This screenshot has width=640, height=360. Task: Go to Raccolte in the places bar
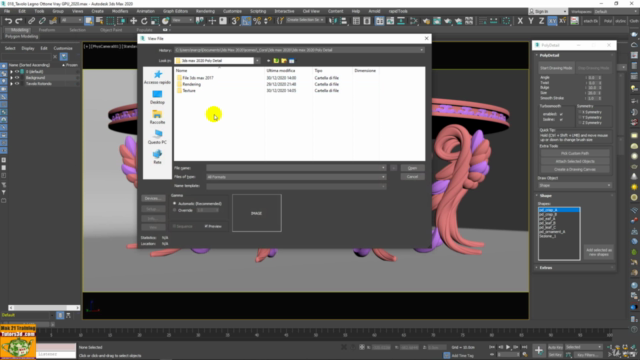tap(157, 117)
